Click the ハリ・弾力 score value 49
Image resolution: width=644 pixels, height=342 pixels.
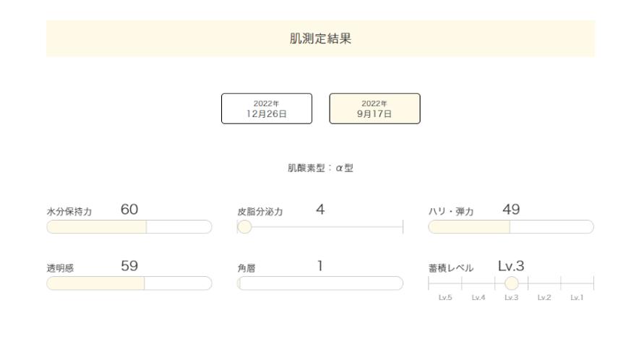pos(511,210)
